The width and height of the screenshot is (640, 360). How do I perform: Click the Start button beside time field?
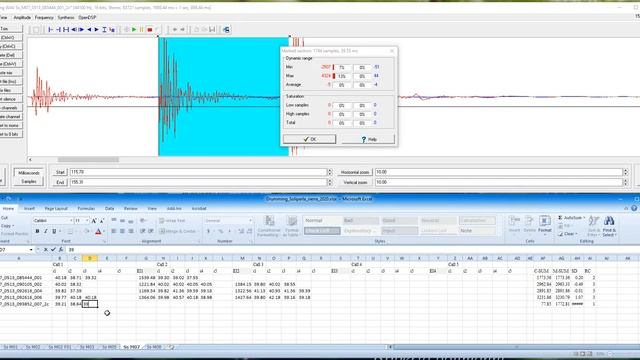coord(60,172)
